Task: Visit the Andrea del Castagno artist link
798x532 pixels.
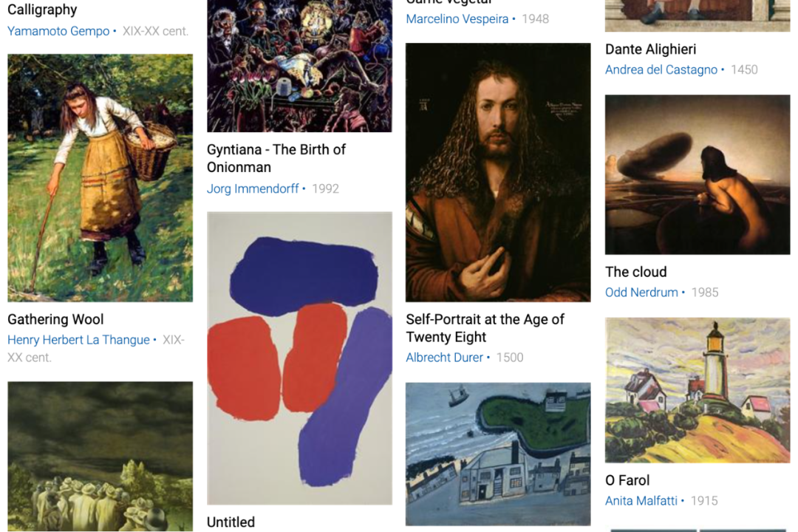Action: point(661,69)
